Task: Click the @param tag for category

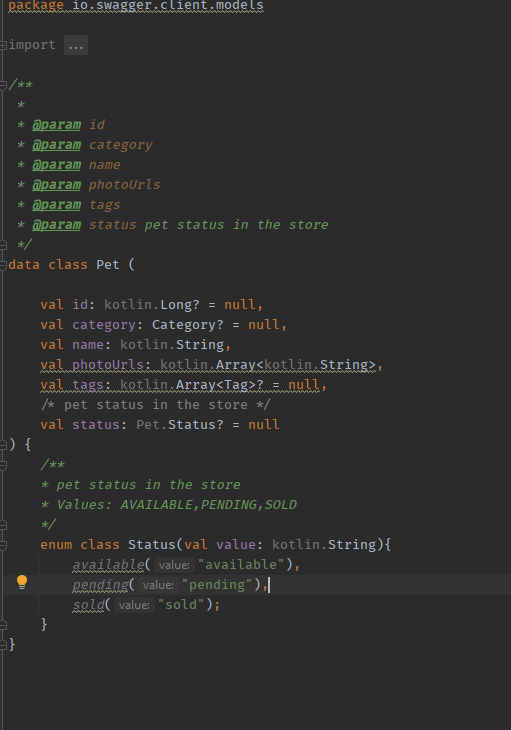Action: [x=56, y=145]
